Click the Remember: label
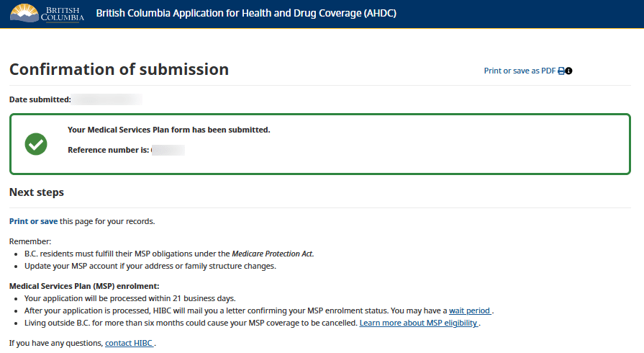 (x=30, y=241)
